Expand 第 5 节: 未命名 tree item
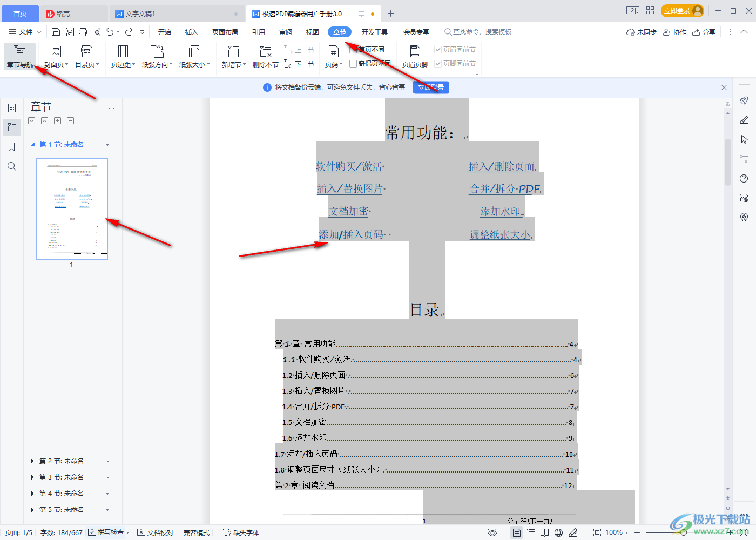 (x=32, y=510)
